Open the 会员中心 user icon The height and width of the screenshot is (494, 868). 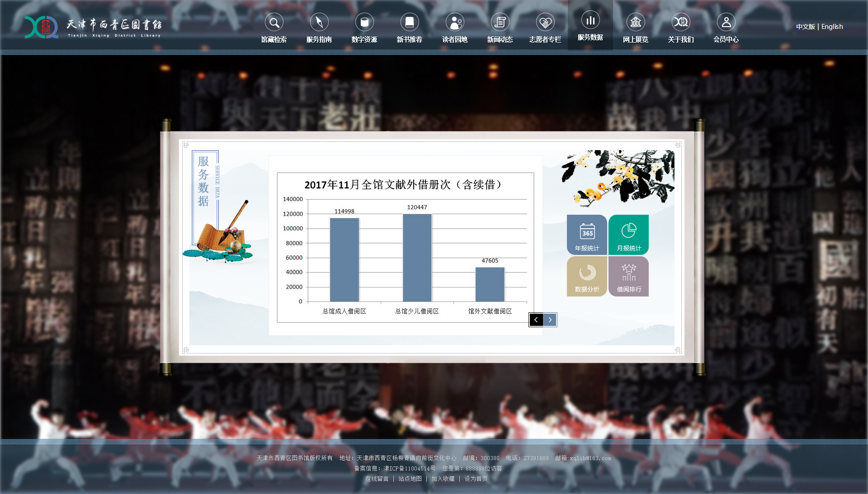pos(726,22)
